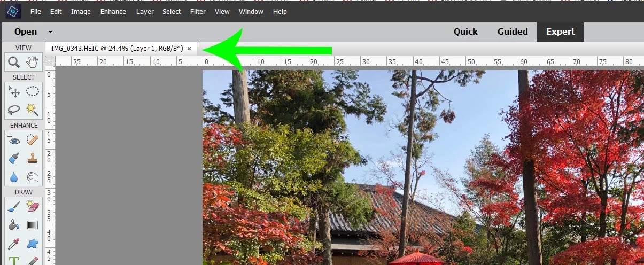Open the Filter menu
The width and height of the screenshot is (644, 265).
coord(198,11)
